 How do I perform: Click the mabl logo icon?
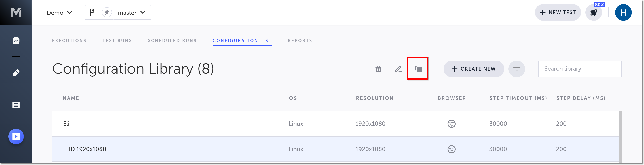tap(16, 12)
